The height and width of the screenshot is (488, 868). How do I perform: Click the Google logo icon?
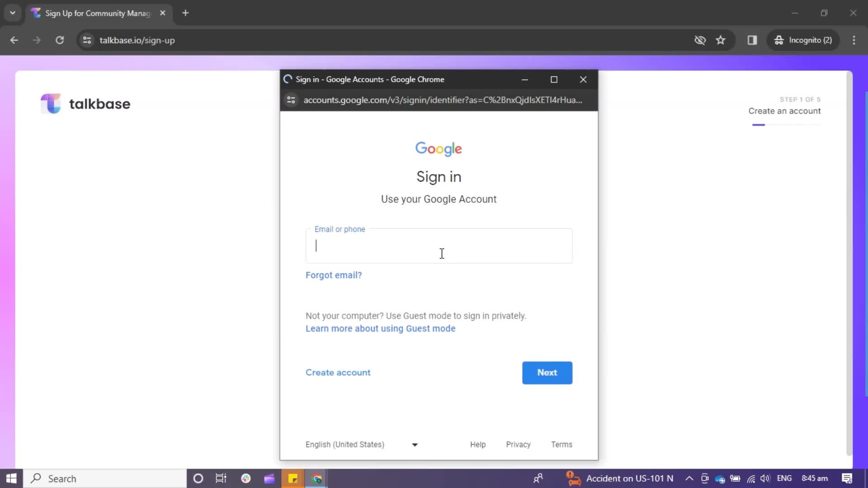click(x=439, y=149)
